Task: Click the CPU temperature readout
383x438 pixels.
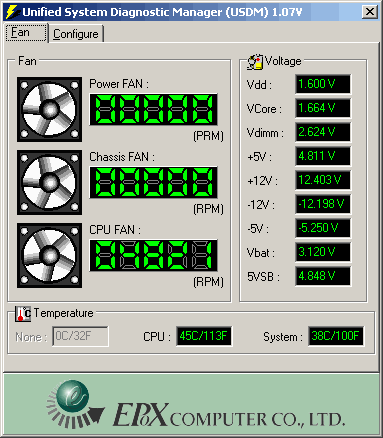Action: [204, 336]
